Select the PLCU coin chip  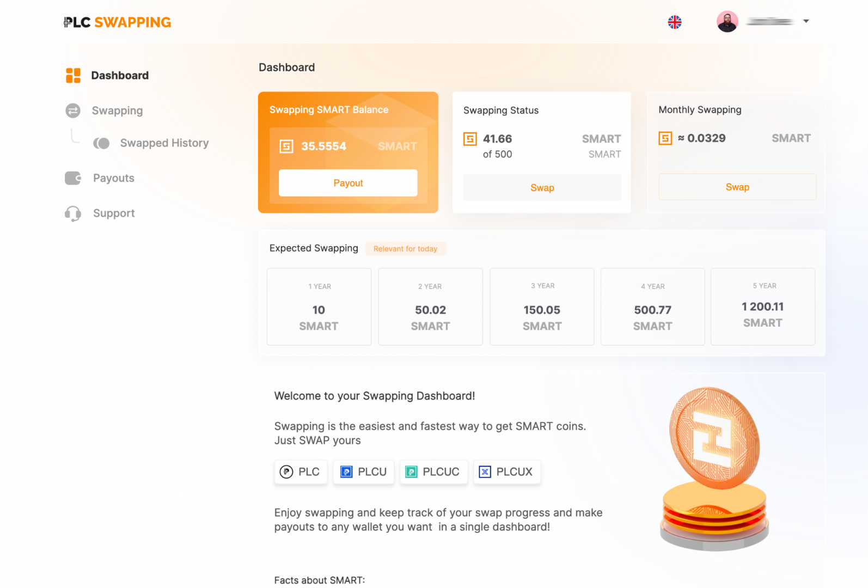(364, 472)
